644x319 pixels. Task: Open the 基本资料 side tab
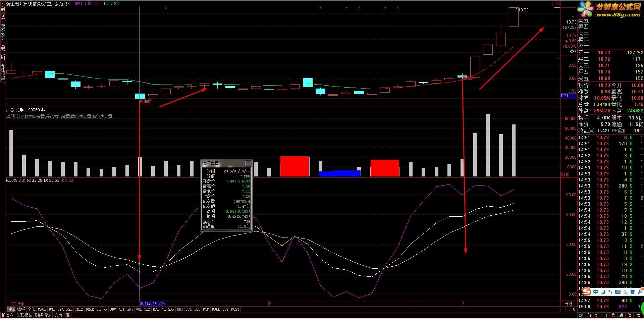3,51
